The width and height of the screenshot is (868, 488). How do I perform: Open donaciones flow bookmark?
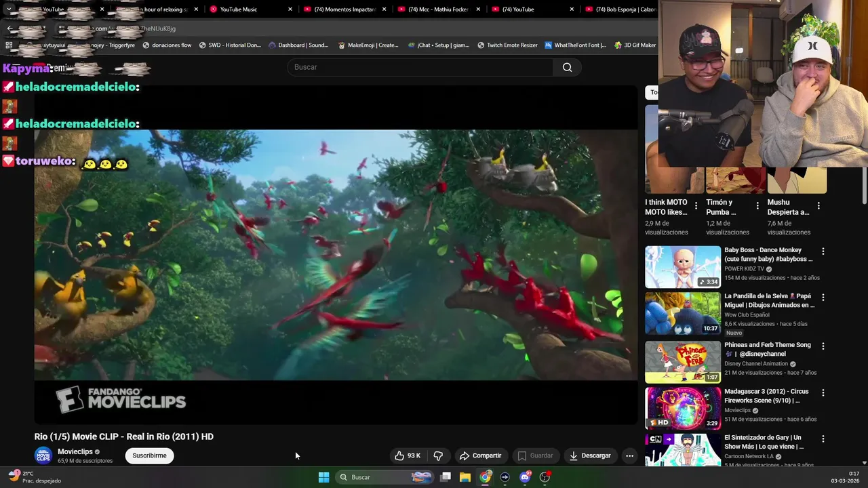pyautogui.click(x=166, y=45)
